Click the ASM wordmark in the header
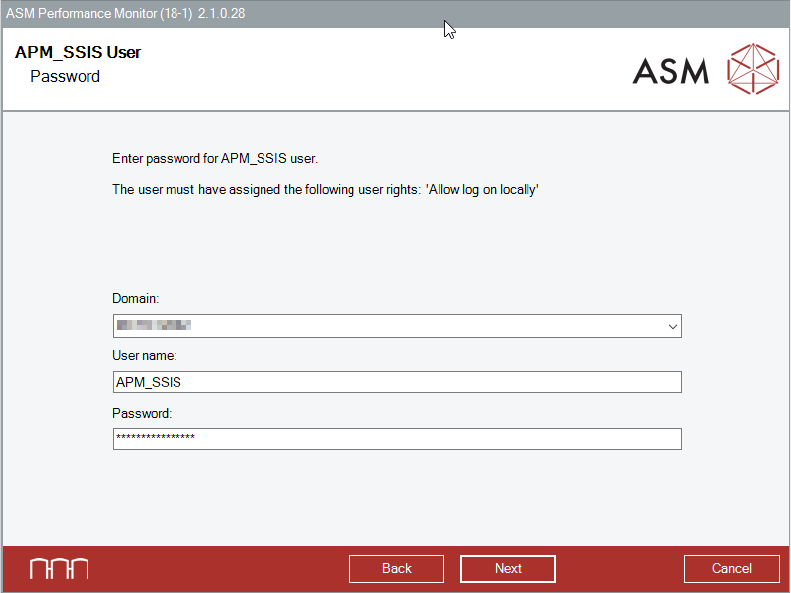The image size is (791, 593). point(671,71)
